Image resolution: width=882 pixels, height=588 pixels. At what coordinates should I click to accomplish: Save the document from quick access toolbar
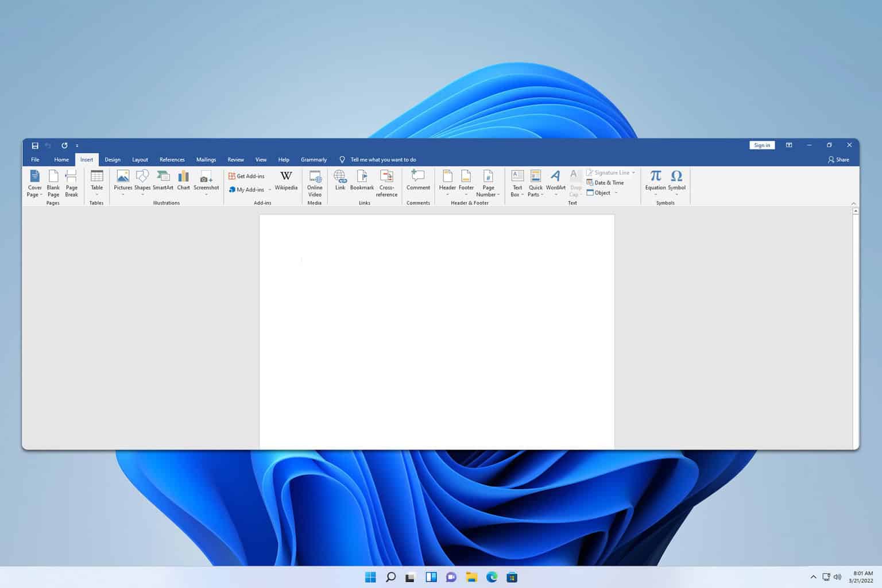[35, 145]
